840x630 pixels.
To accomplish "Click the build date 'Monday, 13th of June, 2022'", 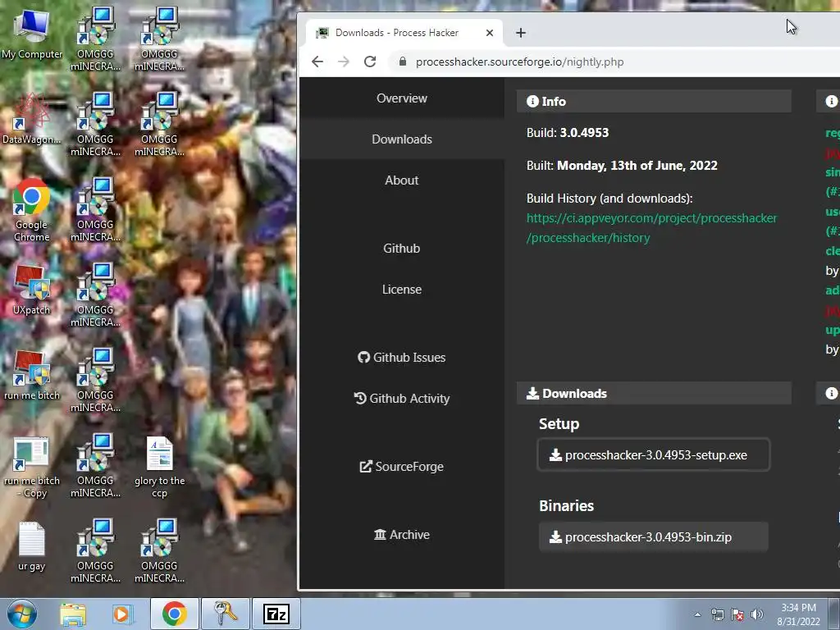I will (x=637, y=166).
